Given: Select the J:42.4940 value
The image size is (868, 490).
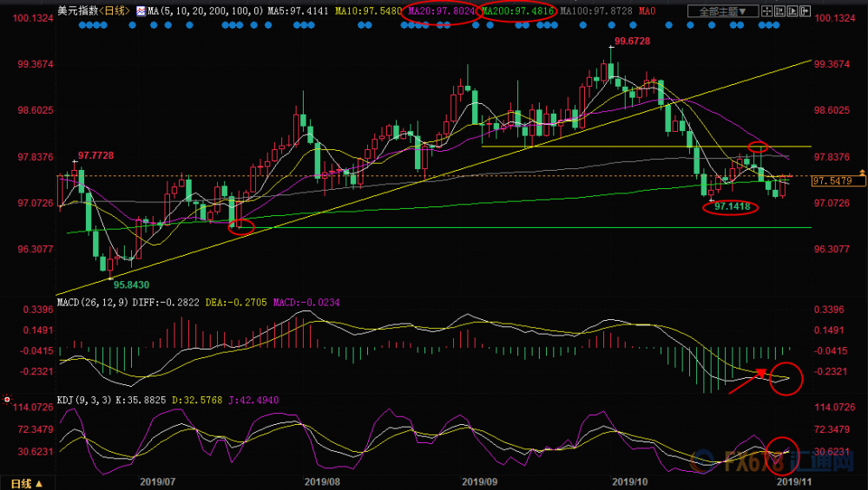Looking at the screenshot, I should coord(253,400).
